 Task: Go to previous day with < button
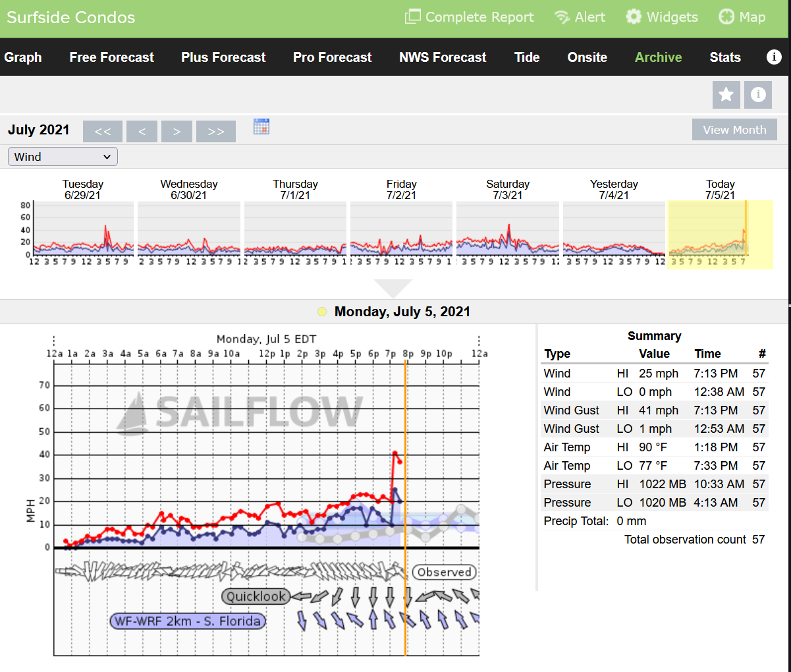tap(142, 131)
